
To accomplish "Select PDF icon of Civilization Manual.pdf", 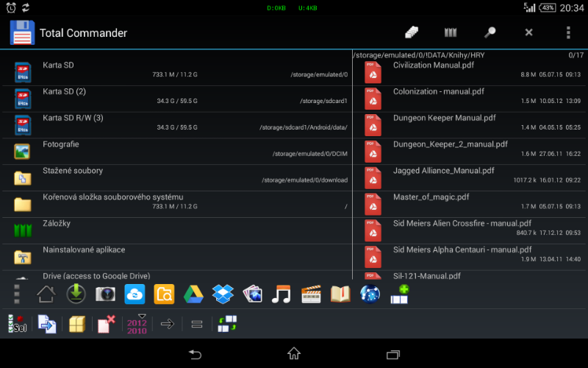I will click(373, 72).
